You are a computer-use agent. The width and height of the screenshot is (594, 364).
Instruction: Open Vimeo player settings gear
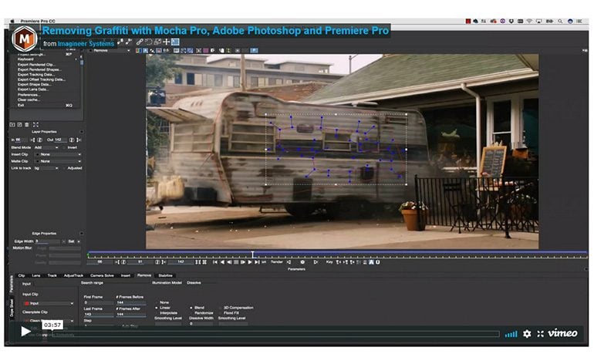click(527, 334)
